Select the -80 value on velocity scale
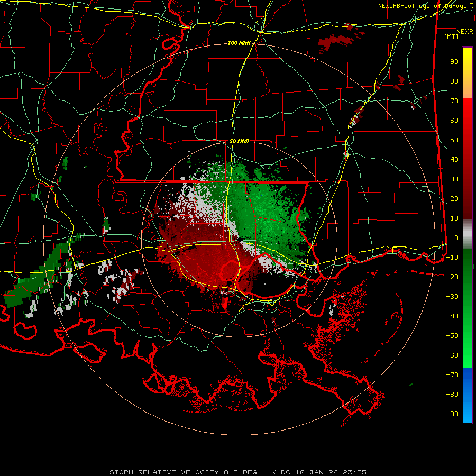 pos(452,395)
